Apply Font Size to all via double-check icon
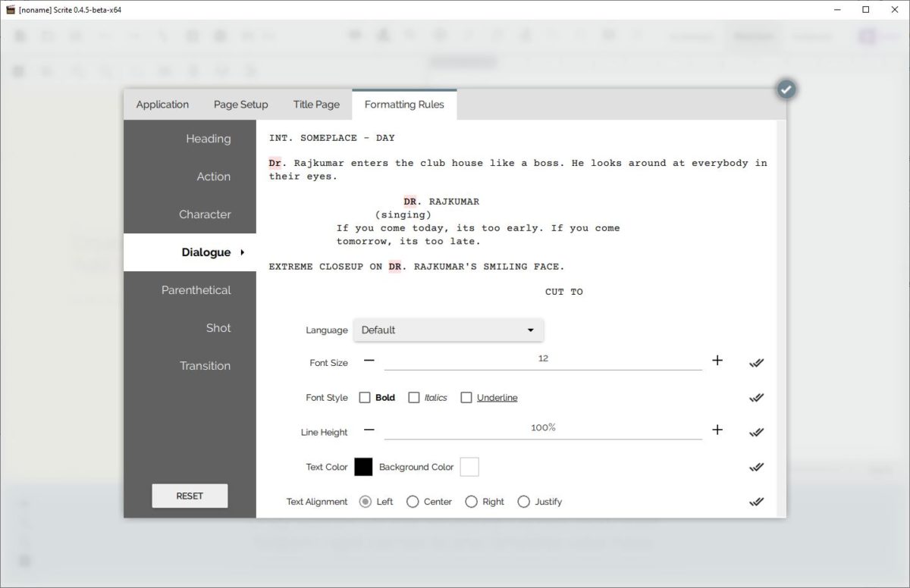Screen dimensions: 910x588 (x=756, y=363)
